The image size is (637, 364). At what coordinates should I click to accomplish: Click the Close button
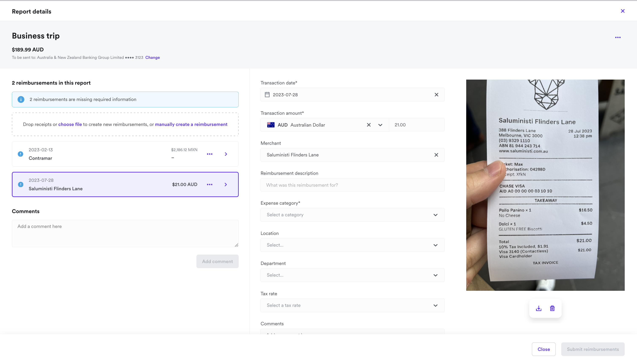coord(543,349)
